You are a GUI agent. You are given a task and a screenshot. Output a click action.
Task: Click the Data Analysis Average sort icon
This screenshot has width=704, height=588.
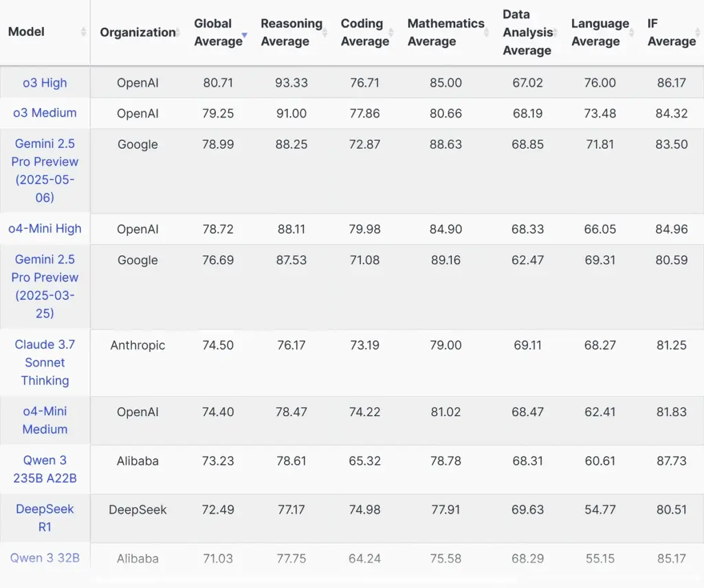click(x=555, y=32)
